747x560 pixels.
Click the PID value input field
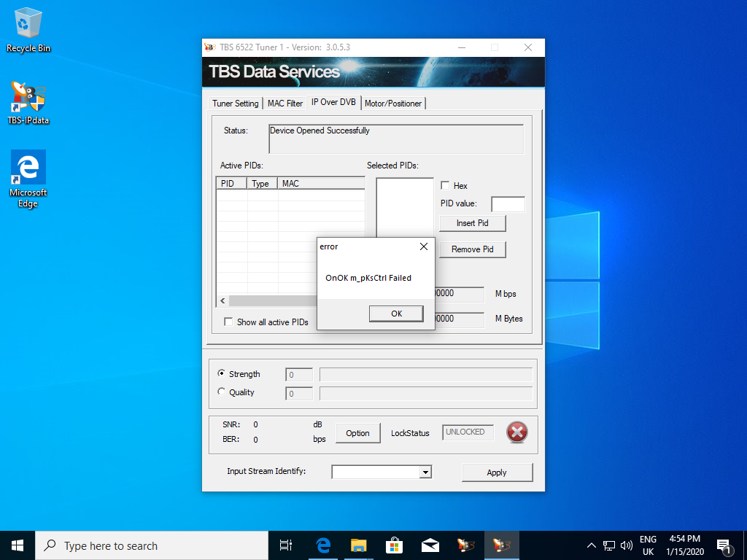[x=508, y=204]
